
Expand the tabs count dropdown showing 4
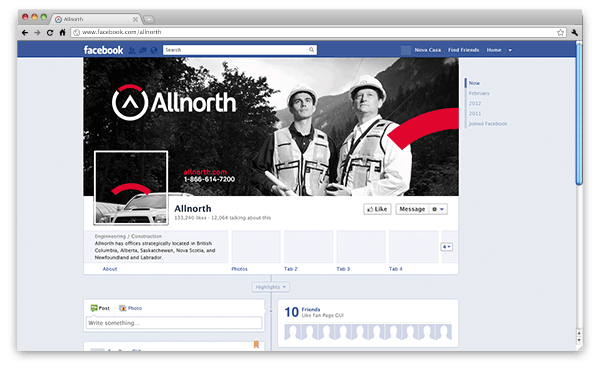[447, 247]
